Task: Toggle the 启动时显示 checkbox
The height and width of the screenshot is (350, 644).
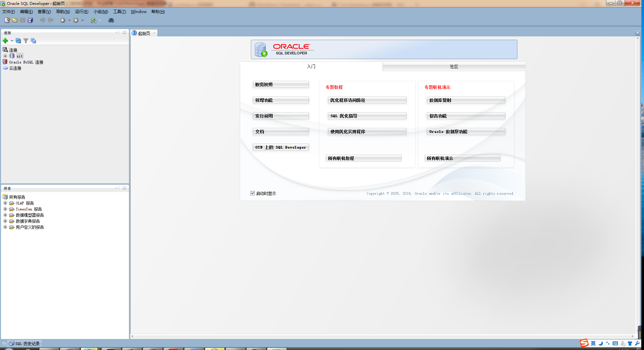Action: tap(253, 193)
